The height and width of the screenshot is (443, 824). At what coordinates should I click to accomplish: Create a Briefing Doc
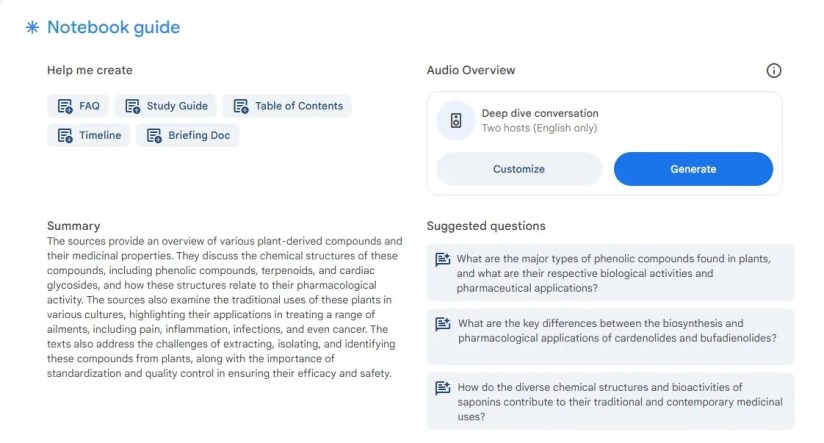tap(188, 136)
